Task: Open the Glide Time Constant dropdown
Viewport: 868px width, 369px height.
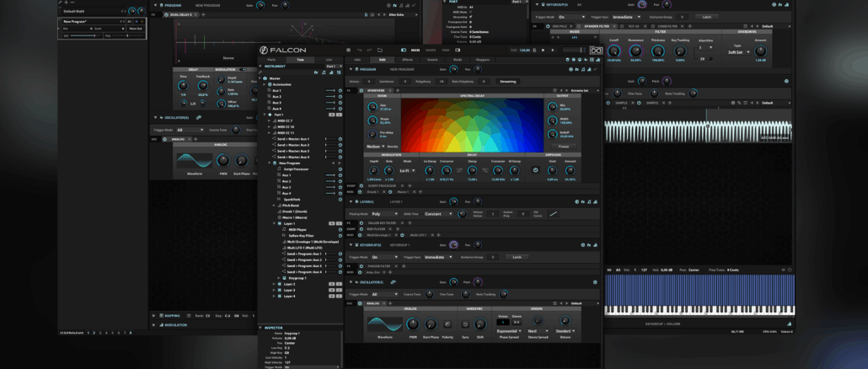Action: pyautogui.click(x=438, y=213)
